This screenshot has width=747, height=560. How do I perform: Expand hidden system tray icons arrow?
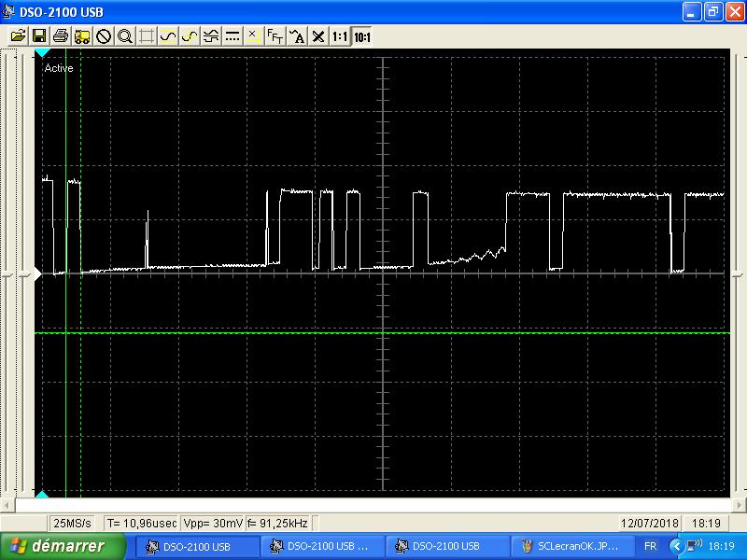click(x=676, y=546)
